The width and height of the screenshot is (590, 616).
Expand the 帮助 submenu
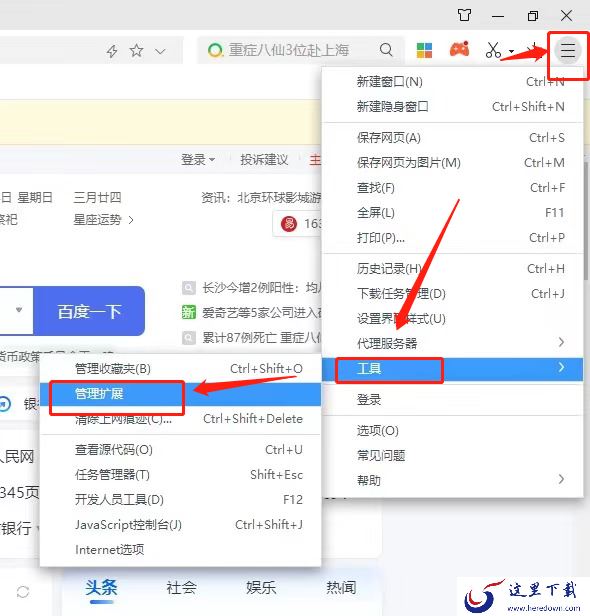click(x=453, y=480)
